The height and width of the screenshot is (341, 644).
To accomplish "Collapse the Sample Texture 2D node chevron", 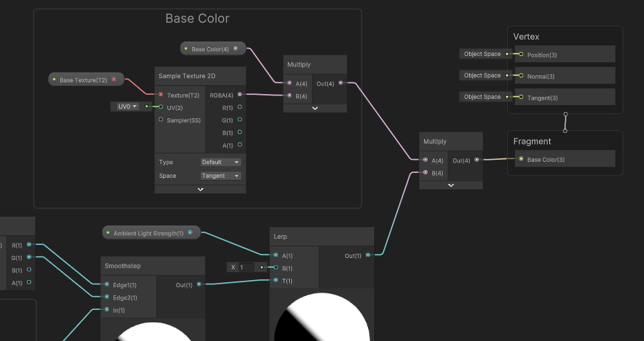I will pos(201,189).
